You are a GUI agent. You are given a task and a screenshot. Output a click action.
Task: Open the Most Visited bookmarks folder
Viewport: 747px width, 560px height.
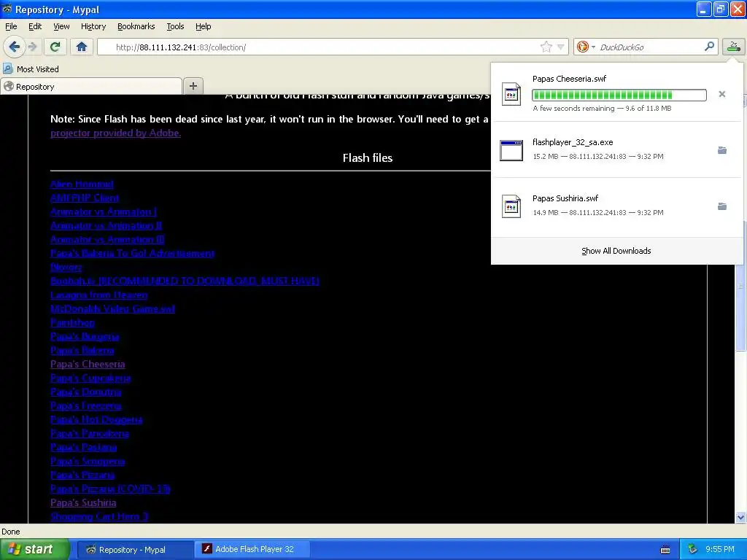click(31, 69)
